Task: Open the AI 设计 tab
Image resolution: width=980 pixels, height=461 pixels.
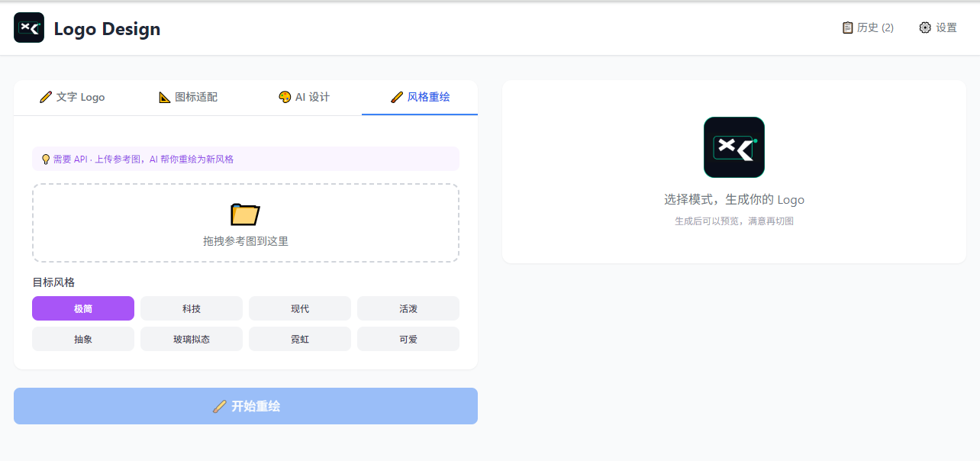Action: [304, 98]
